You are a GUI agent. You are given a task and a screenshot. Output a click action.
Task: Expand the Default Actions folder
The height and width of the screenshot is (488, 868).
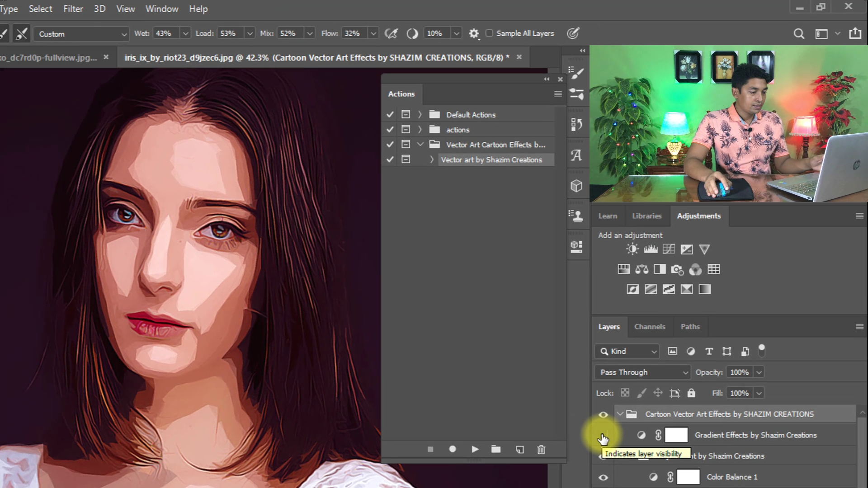tap(420, 115)
